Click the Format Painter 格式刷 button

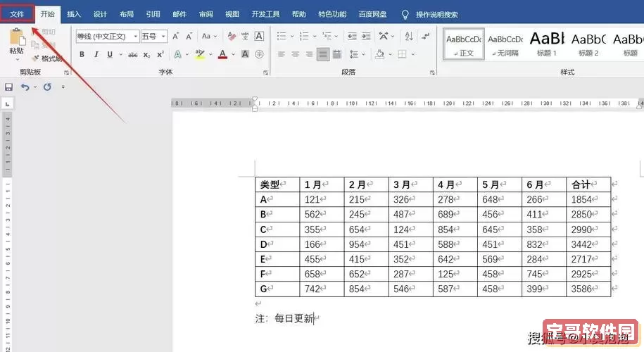48,58
